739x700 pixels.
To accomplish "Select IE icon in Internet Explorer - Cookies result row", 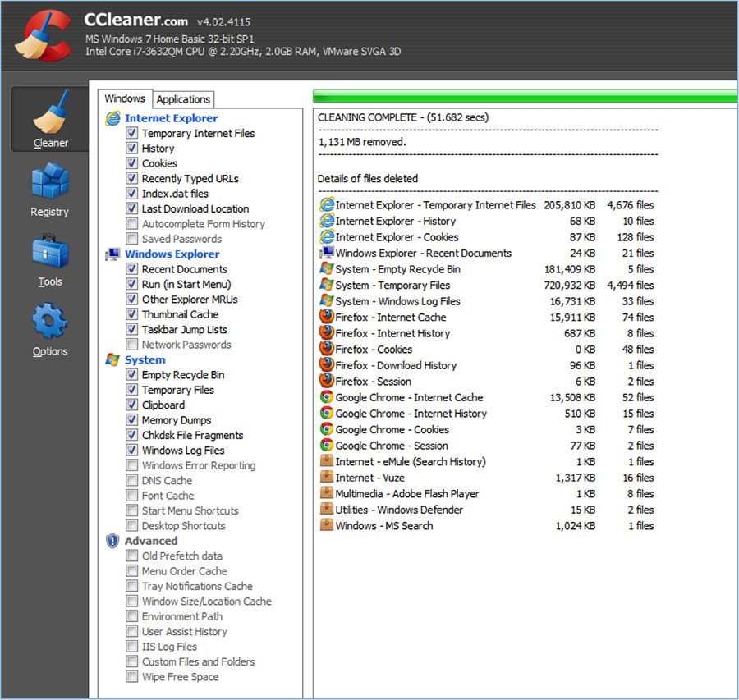I will pyautogui.click(x=327, y=236).
